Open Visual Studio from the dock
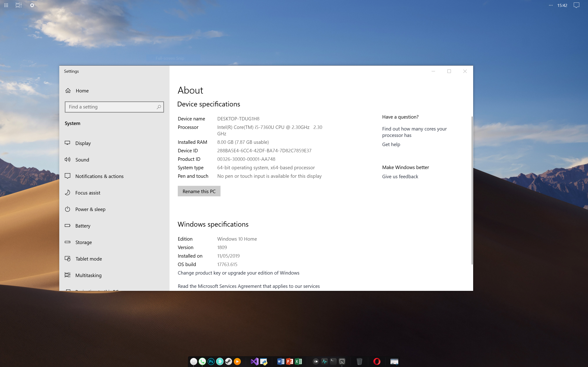Screen dimensions: 588x367 click(x=254, y=361)
